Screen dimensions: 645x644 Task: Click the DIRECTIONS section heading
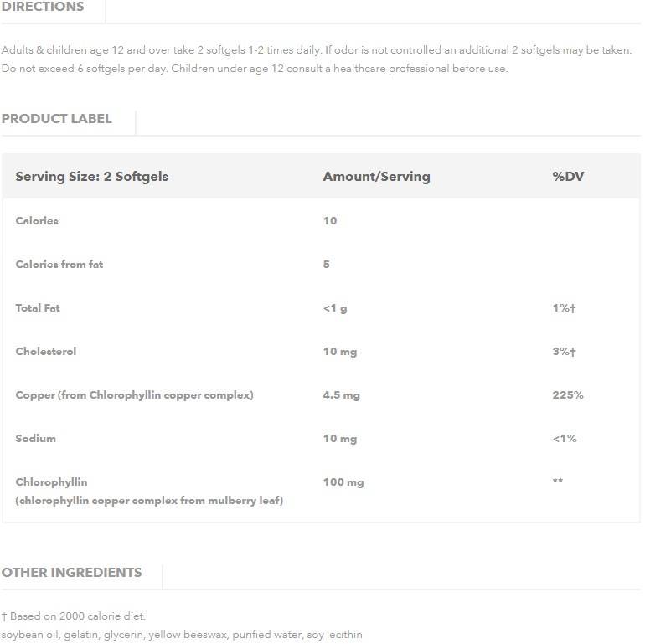click(x=43, y=7)
